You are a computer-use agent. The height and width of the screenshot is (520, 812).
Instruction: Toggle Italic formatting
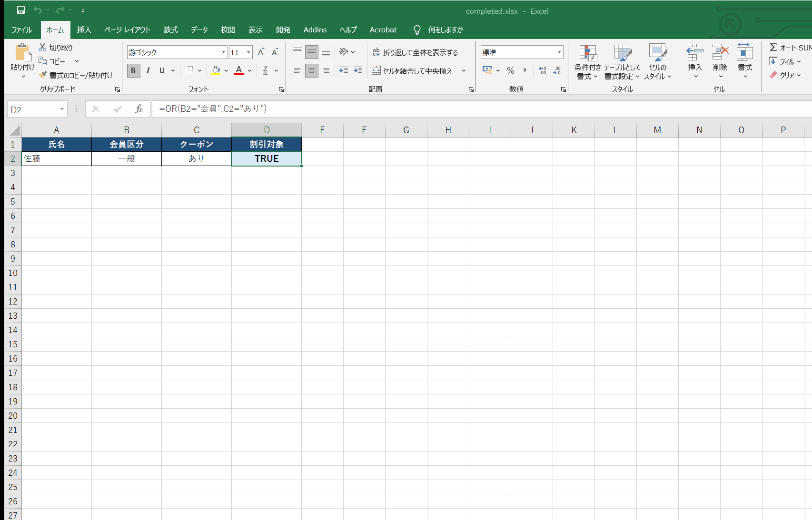(148, 70)
